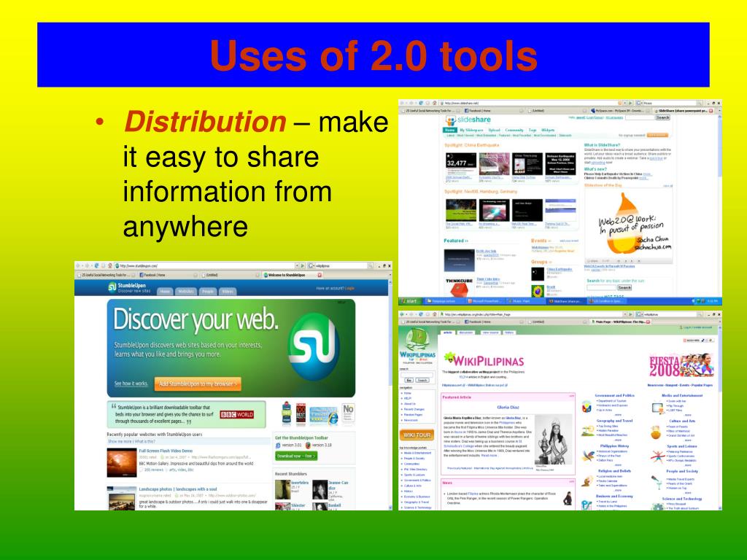Click Add StumbleUpon to my browser button
This screenshot has width=747, height=560.
point(198,384)
